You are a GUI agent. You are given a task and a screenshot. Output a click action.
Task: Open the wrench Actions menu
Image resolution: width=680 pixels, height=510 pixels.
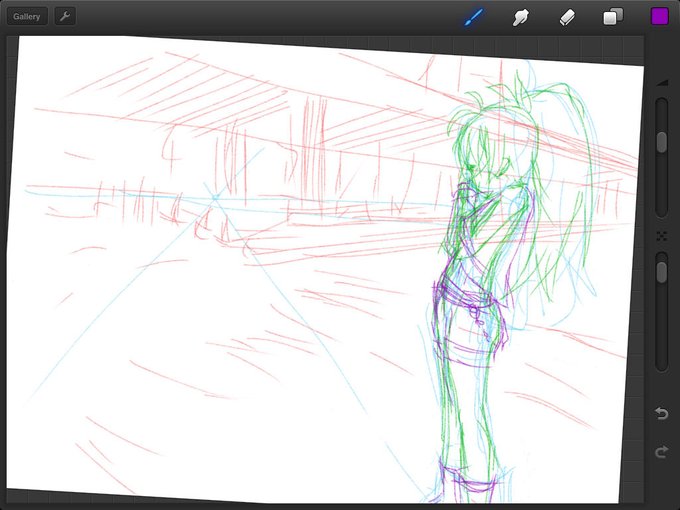pos(65,16)
